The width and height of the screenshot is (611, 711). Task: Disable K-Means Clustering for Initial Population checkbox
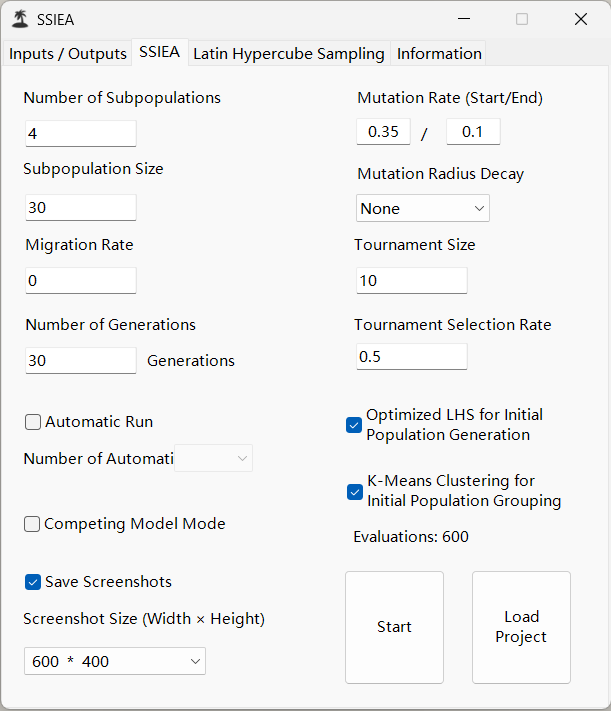[x=355, y=492]
